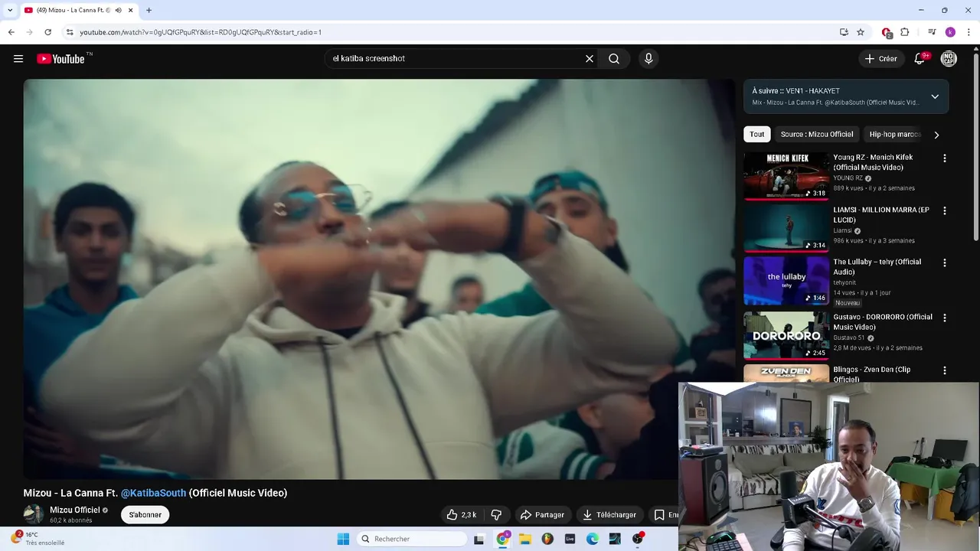Open the notifications bell
Screen dimensions: 980x551
pyautogui.click(x=920, y=59)
